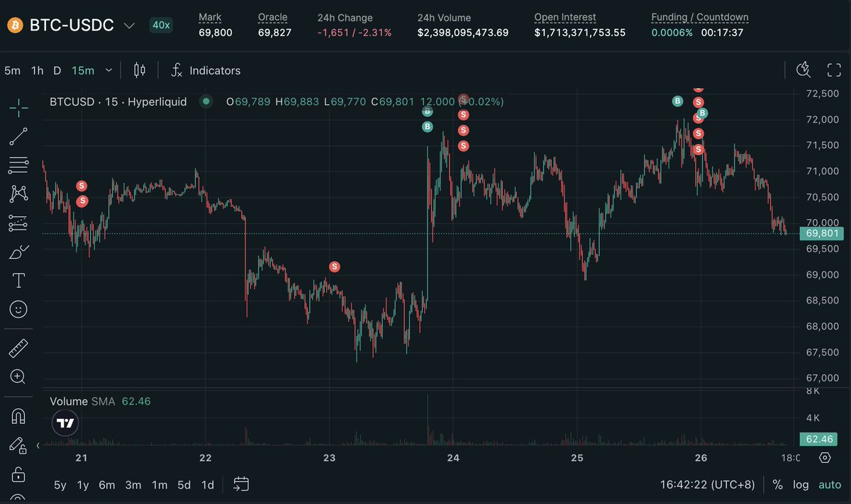Open the BTC-USDC pair selector
The height and width of the screenshot is (504, 851).
[x=71, y=25]
